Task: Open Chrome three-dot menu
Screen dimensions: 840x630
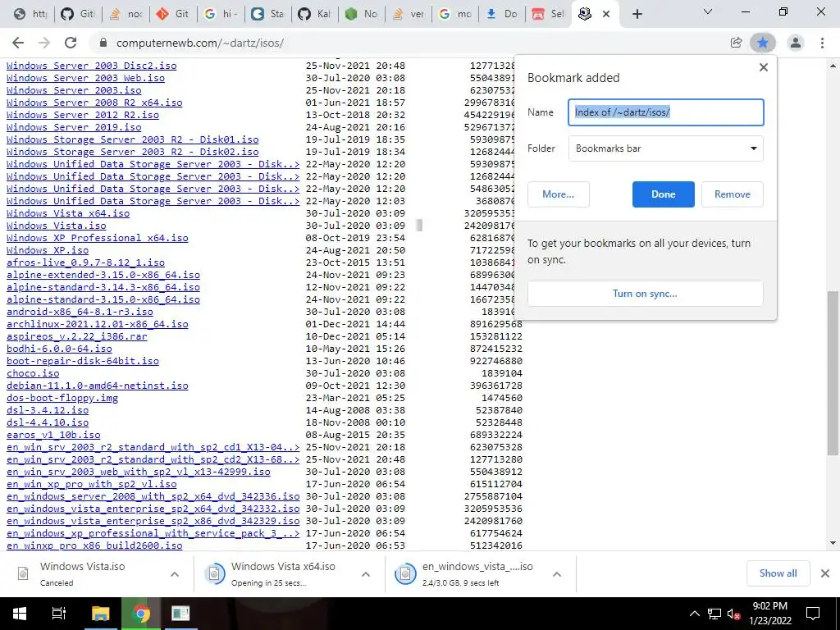Action: click(822, 43)
